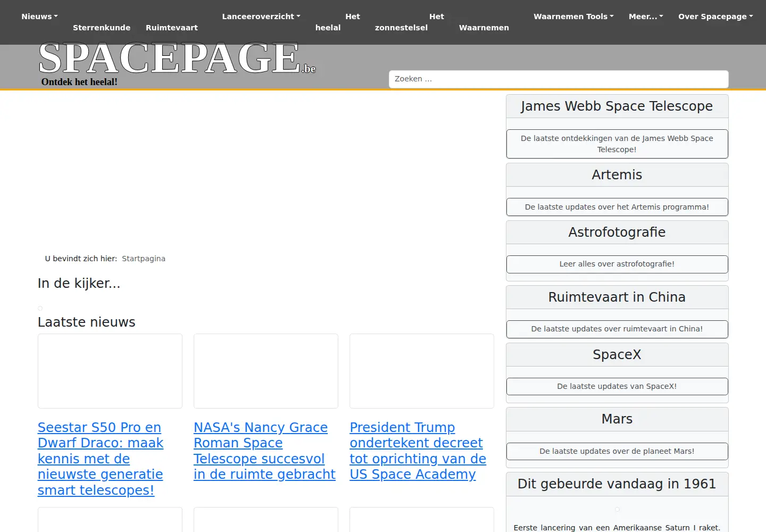
Task: Click the Artemis panel heading
Action: pos(617,174)
